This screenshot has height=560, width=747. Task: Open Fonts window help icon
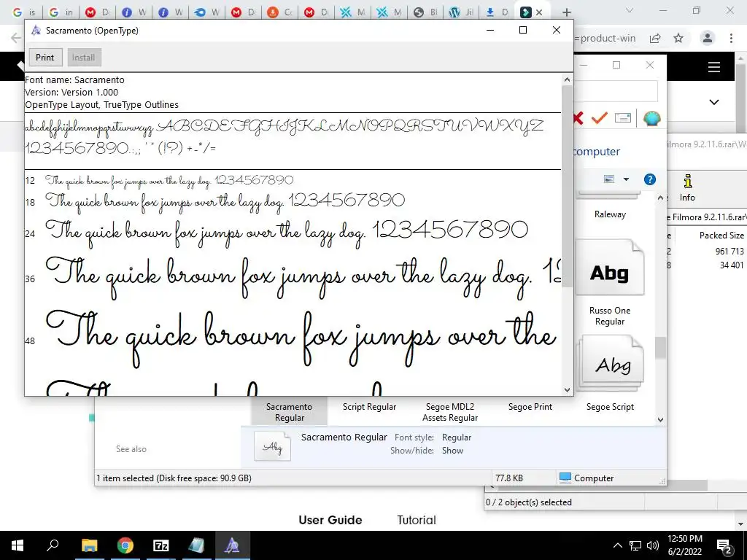tap(649, 179)
